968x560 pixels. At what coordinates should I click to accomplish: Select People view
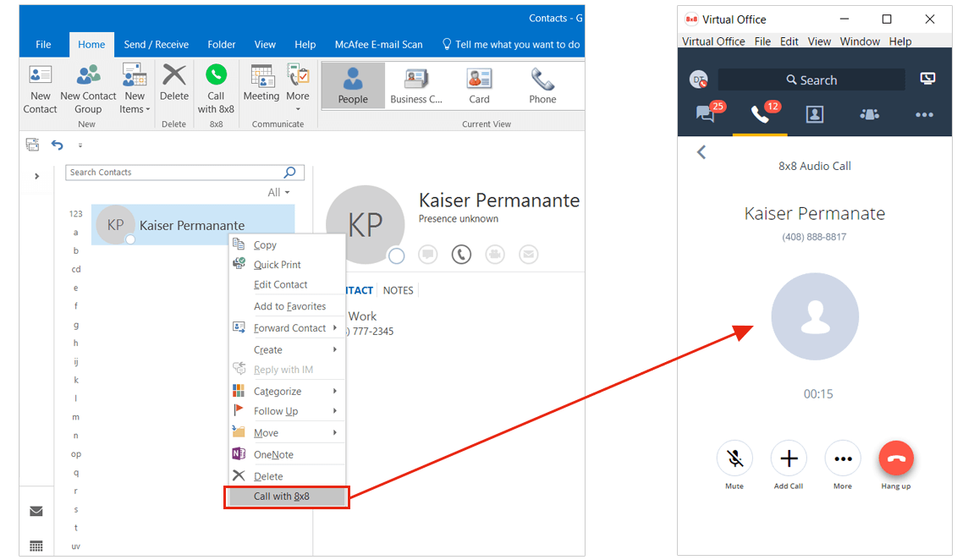tap(353, 85)
